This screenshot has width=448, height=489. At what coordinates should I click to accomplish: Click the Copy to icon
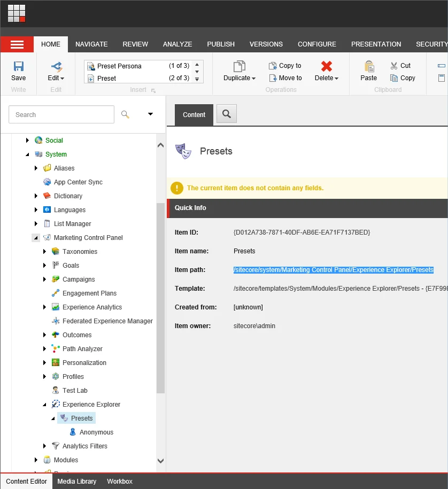273,66
